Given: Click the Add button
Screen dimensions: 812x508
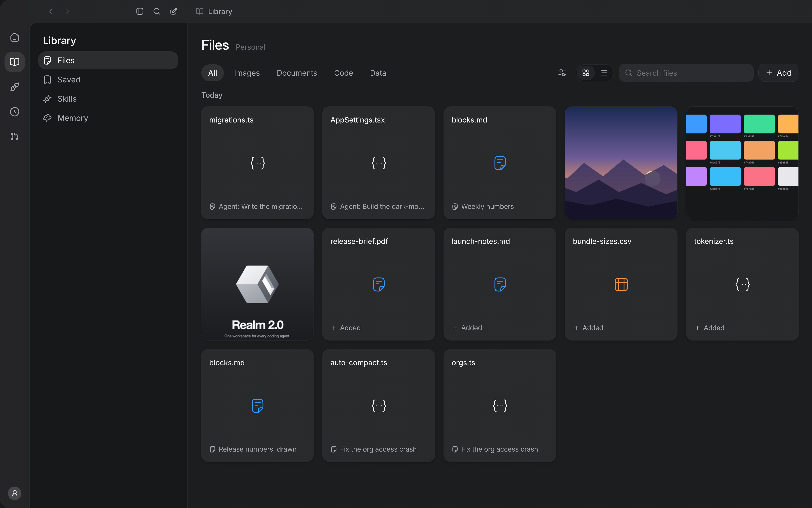Looking at the screenshot, I should pyautogui.click(x=778, y=73).
